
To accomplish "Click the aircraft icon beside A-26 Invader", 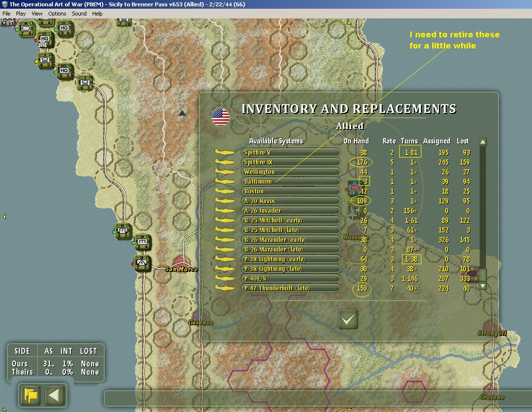I will [x=225, y=210].
